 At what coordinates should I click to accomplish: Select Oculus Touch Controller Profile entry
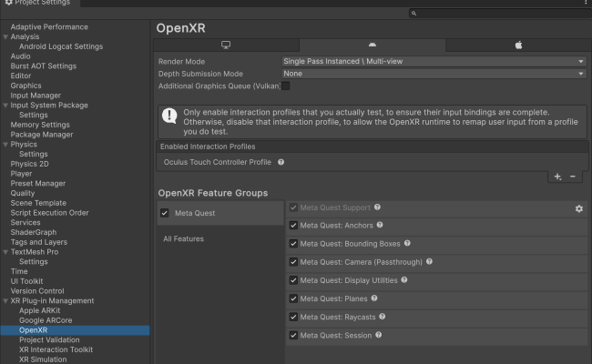coord(218,162)
